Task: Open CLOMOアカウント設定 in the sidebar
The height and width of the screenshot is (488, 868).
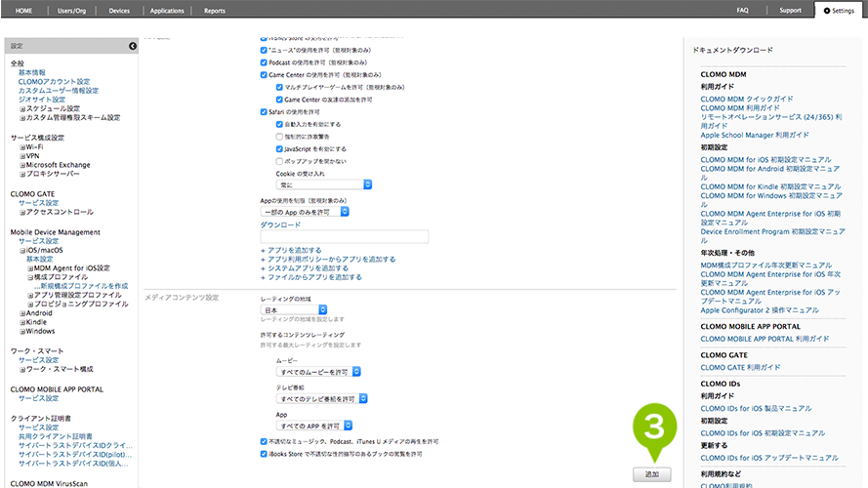Action: (x=55, y=81)
